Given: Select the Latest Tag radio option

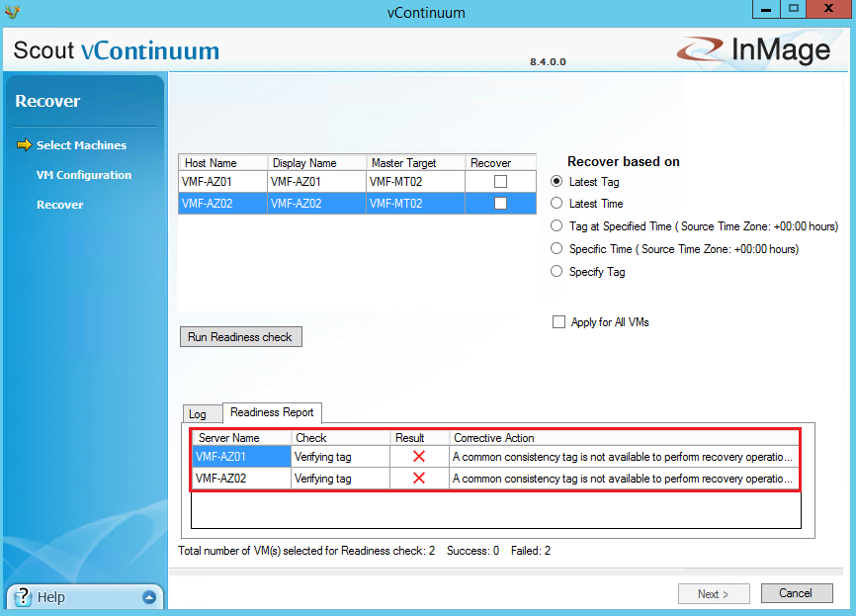Looking at the screenshot, I should coord(557,182).
